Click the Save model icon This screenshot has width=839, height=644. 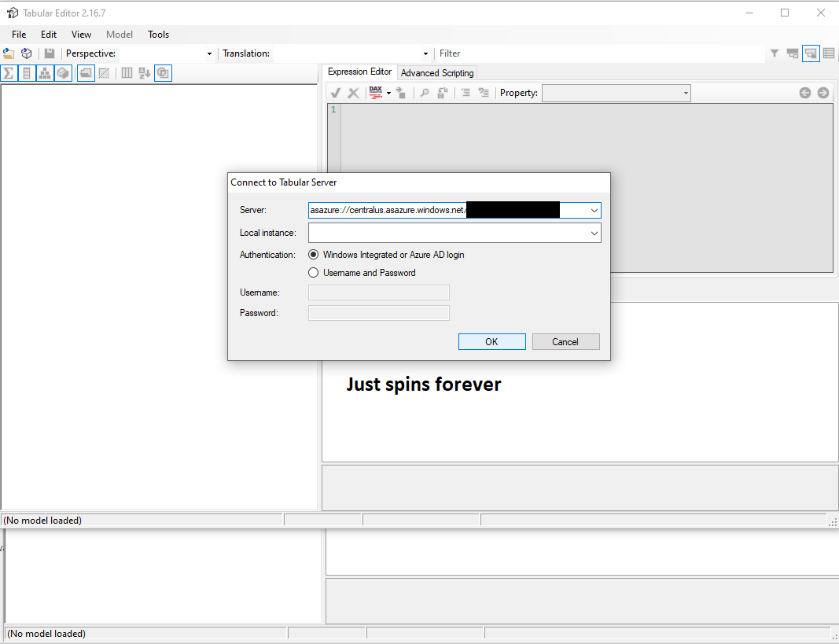point(49,53)
